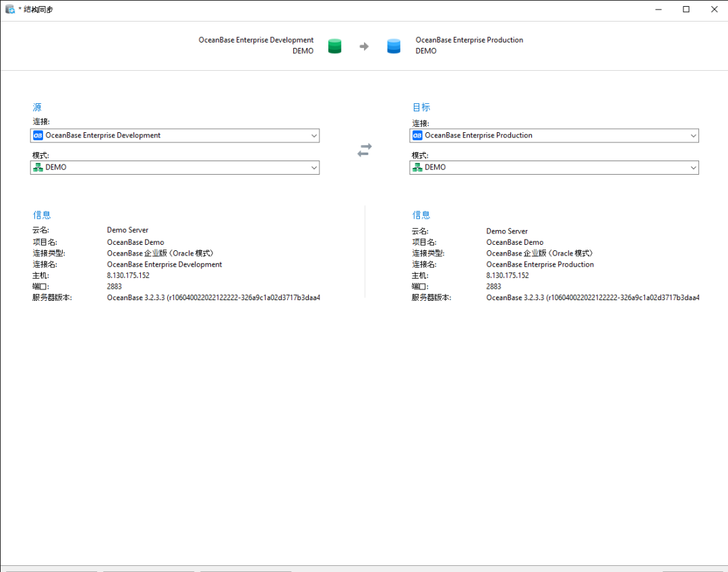Click the schema icon in target DEMO field
The image size is (728, 572).
[x=417, y=167]
